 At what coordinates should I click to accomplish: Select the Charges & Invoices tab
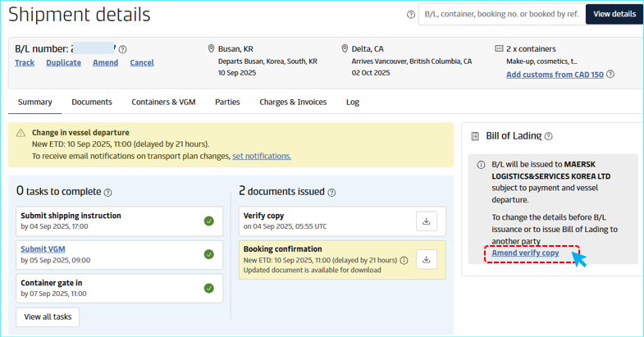293,102
